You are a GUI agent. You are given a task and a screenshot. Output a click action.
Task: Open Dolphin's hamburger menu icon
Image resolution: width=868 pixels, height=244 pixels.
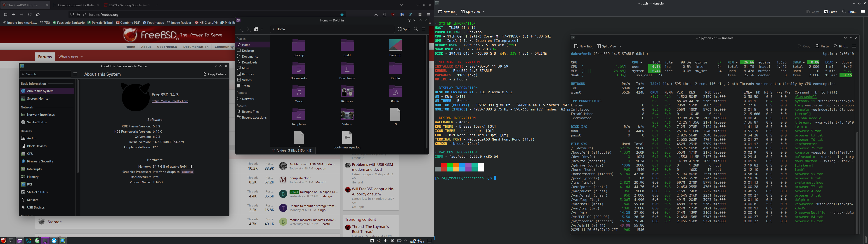point(424,29)
